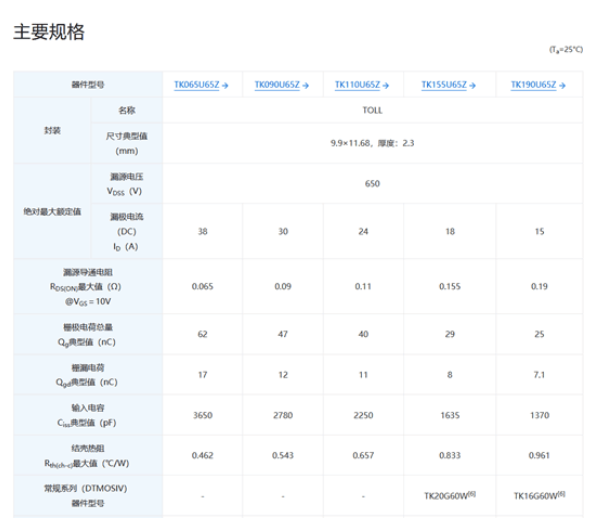Click the 650 drain-source voltage cell
592x521 pixels.
[x=373, y=183]
